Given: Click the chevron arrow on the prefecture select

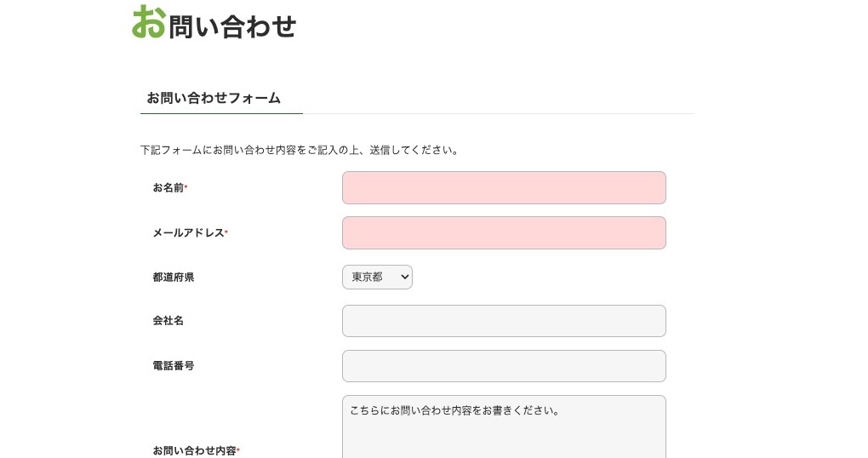Looking at the screenshot, I should coord(404,278).
